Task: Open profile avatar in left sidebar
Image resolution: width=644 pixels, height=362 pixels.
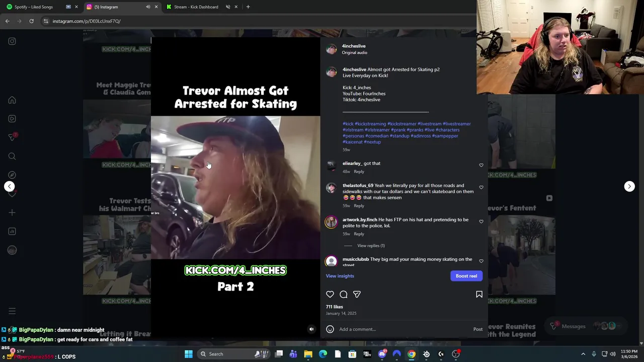Action: pyautogui.click(x=12, y=250)
